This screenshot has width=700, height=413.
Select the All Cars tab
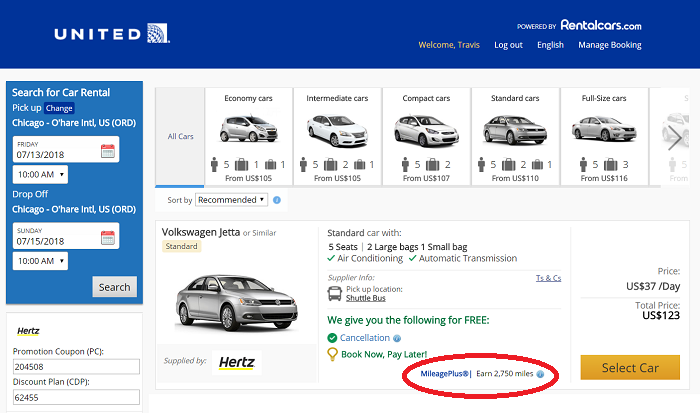180,137
